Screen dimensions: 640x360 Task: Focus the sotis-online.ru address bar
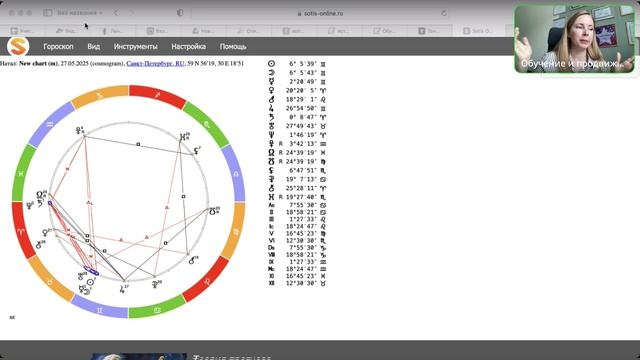click(x=320, y=13)
